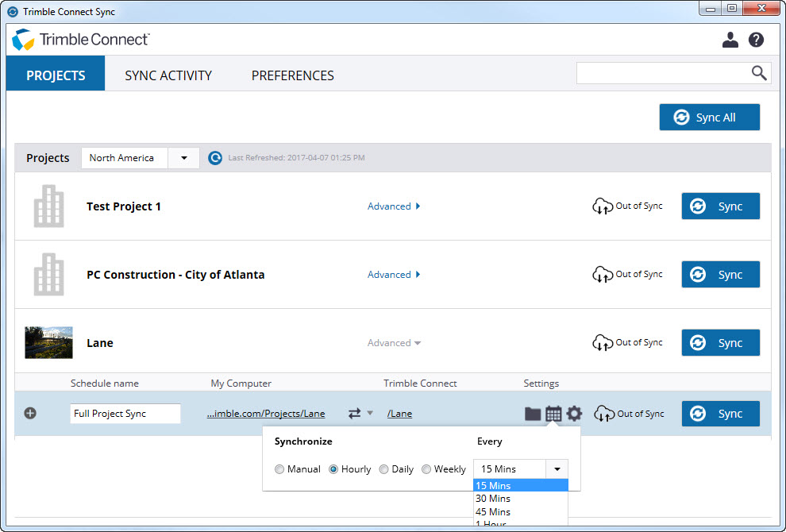Screen dimensions: 786x532
Task: Open folder settings icon for Lane schedule
Action: click(x=533, y=414)
